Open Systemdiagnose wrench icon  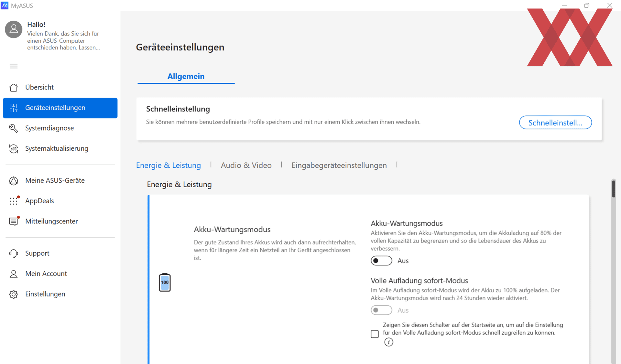pos(14,128)
